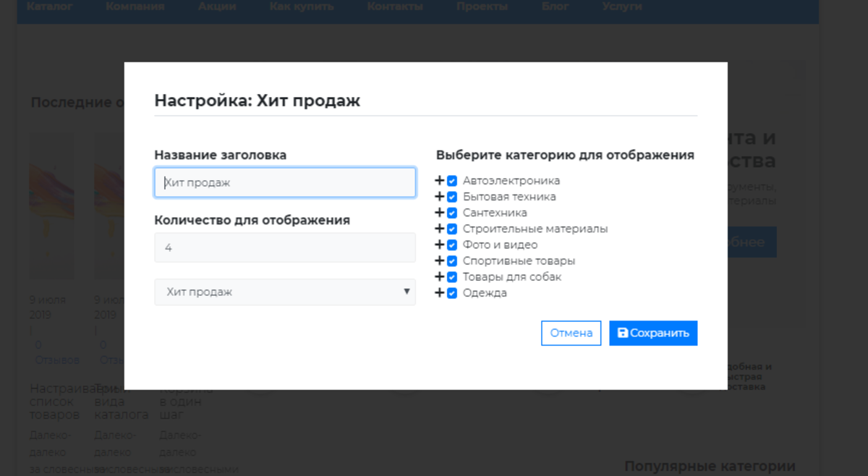Uncheck the Товары для собак checkbox
Viewport: 868px width, 476px height.
[452, 276]
